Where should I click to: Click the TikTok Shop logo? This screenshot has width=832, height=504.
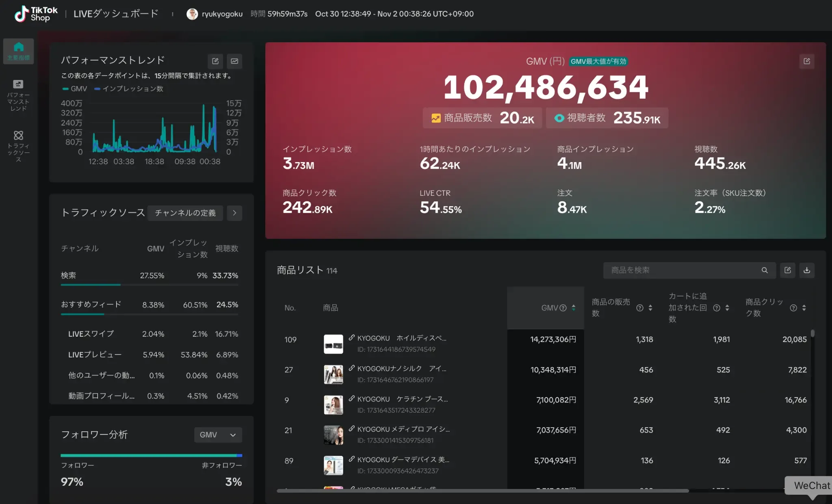[x=36, y=14]
